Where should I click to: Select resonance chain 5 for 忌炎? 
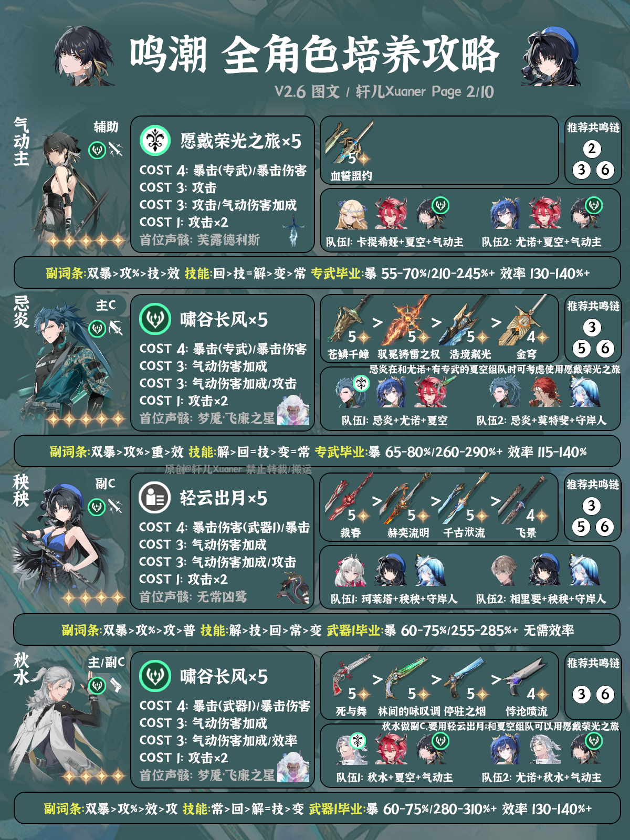581,348
